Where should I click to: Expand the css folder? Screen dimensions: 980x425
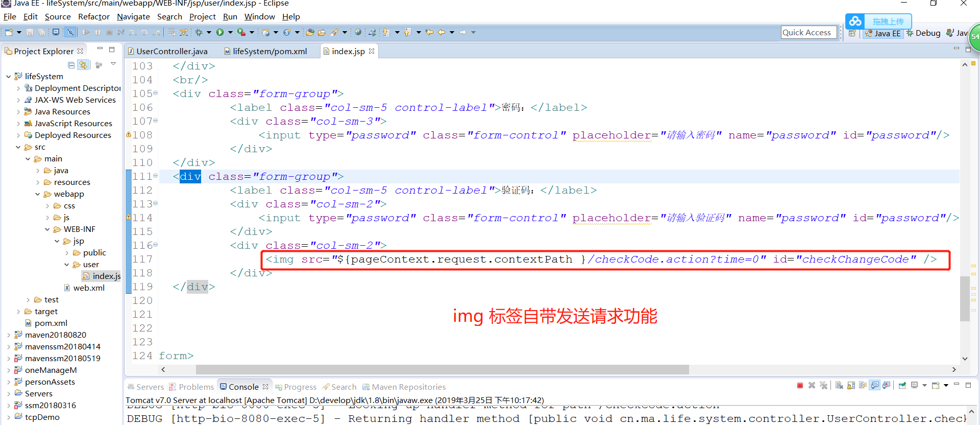click(x=47, y=206)
